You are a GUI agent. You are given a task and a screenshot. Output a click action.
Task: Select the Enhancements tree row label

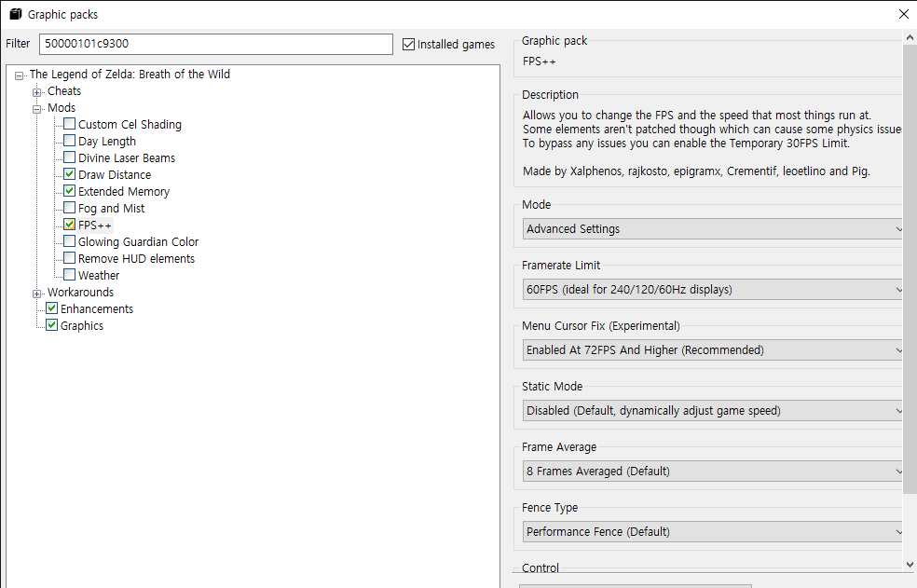point(97,309)
